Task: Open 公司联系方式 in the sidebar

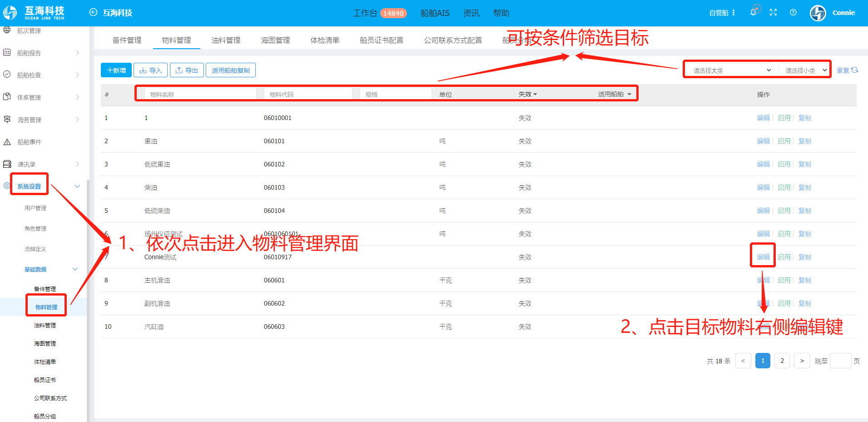Action: 50,398
